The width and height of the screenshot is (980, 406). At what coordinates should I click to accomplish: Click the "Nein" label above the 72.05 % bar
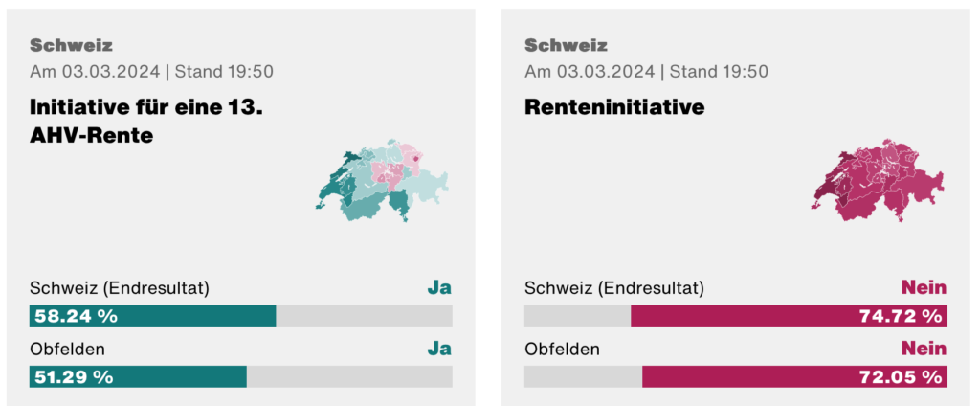[924, 349]
